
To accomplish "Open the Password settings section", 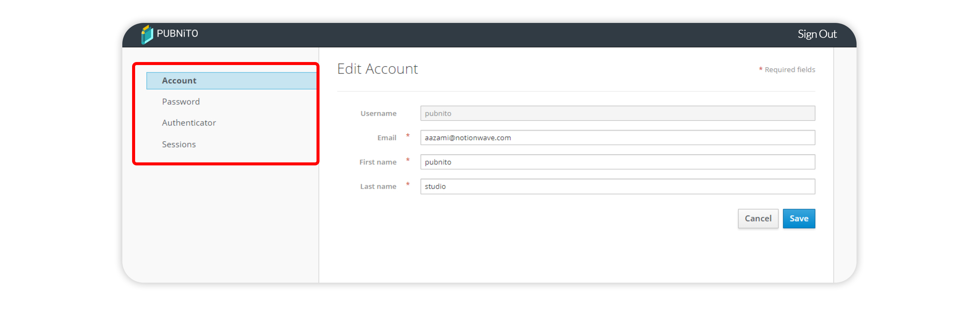I will point(181,102).
